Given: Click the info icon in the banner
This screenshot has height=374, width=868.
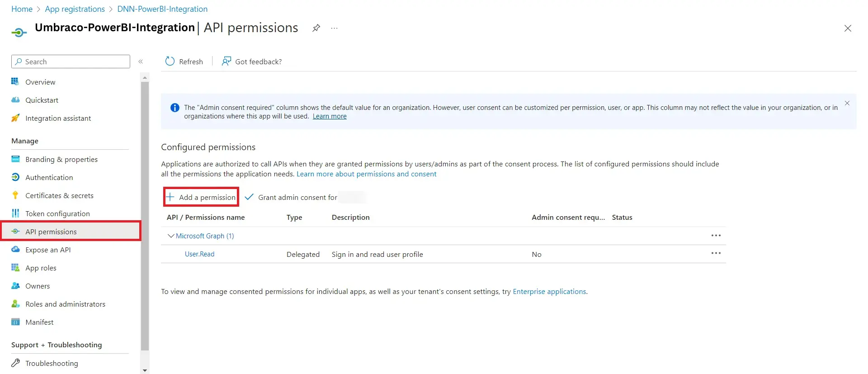Looking at the screenshot, I should click(x=175, y=108).
